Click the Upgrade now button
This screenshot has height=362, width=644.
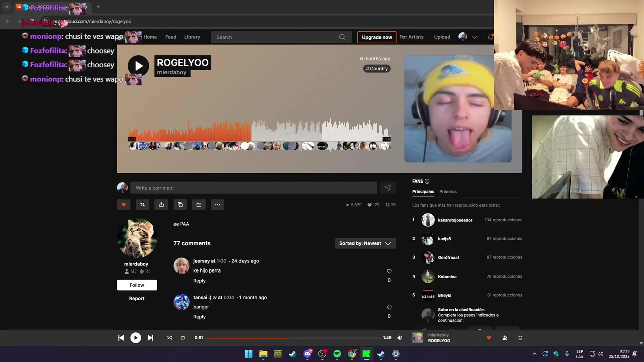(x=377, y=37)
